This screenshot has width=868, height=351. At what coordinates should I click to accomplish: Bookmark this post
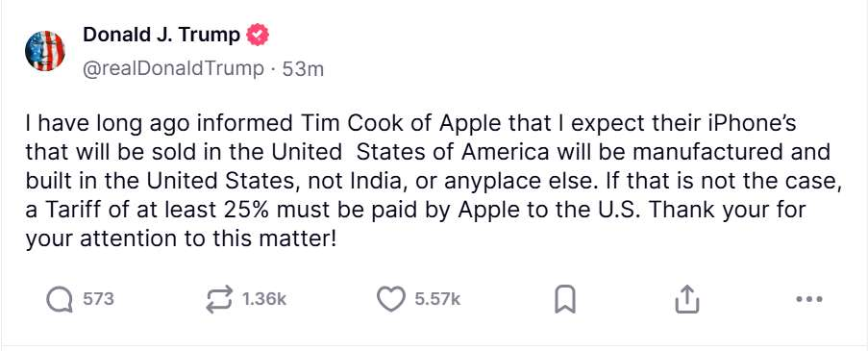pyautogui.click(x=565, y=300)
